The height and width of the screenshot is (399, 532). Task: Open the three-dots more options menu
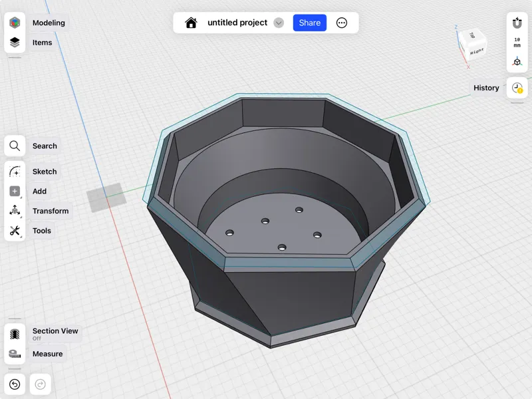[x=342, y=23]
